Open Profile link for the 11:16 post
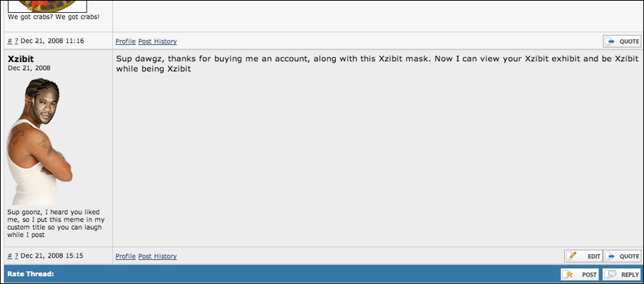 (125, 41)
